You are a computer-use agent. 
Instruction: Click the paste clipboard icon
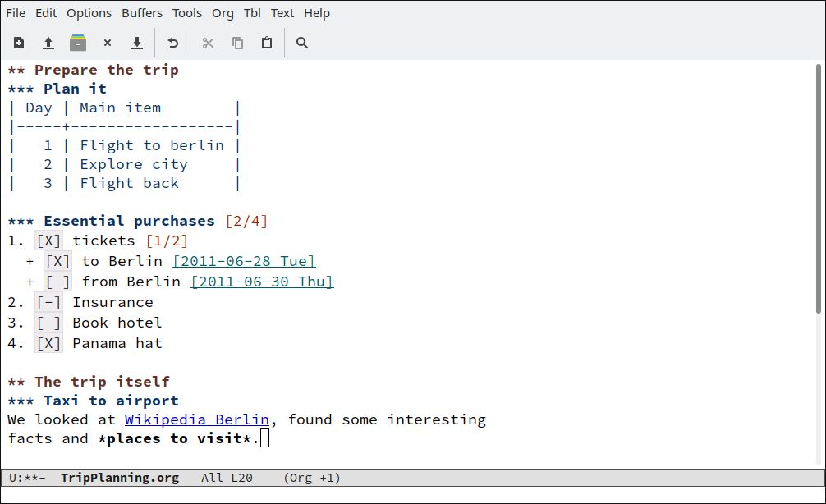267,43
